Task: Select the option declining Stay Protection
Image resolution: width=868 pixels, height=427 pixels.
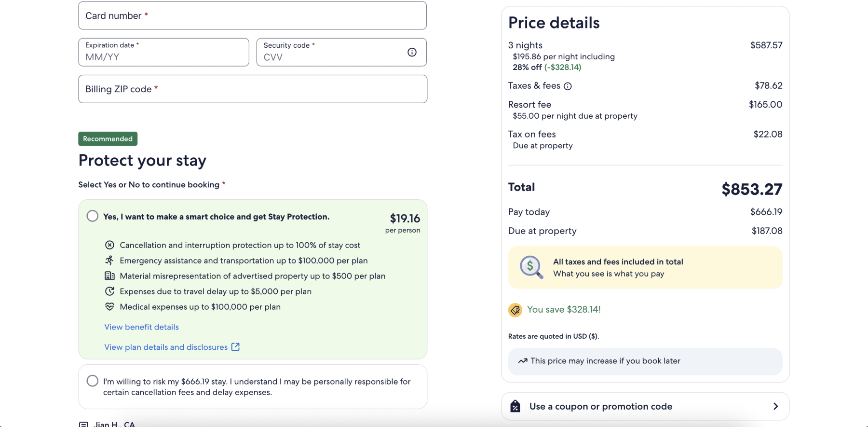Action: [x=92, y=381]
